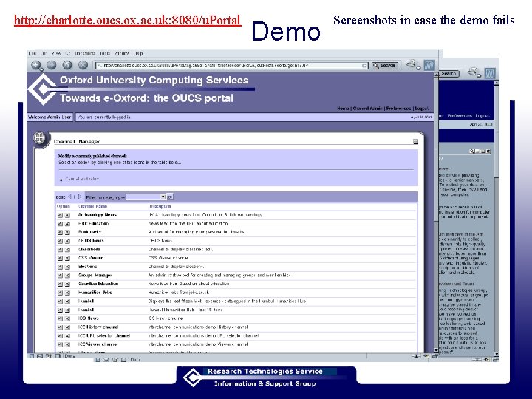The image size is (532, 399).
Task: Click Logout link in the background window
Action: coord(482,116)
